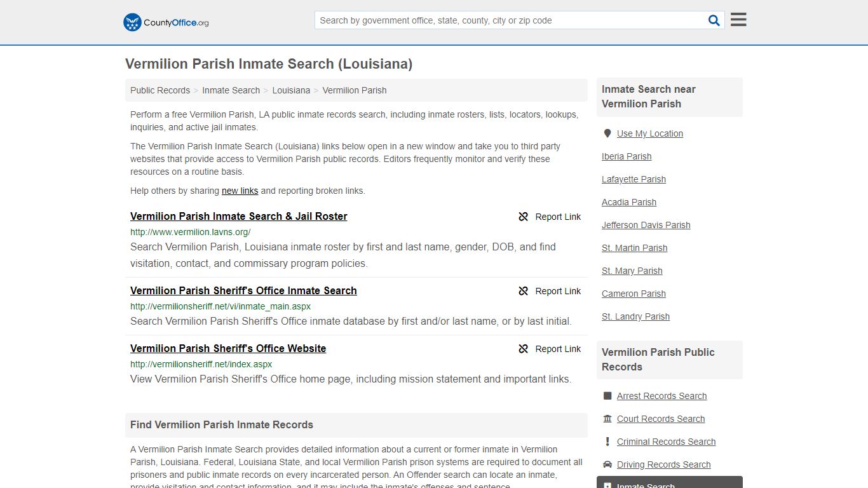Viewport: 868px width, 488px height.
Task: Open St. Mary Parish inmate search
Action: pos(632,271)
